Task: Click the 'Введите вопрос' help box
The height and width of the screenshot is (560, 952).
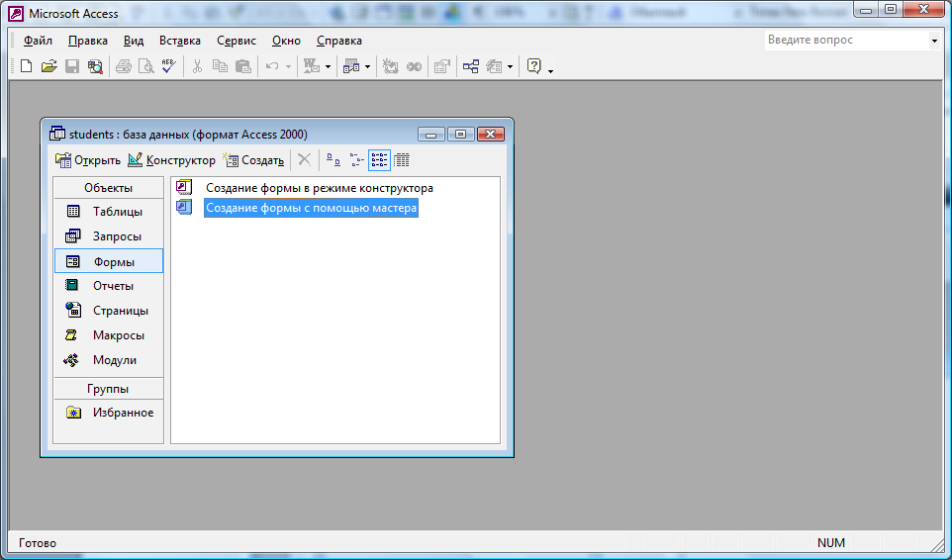Action: 846,40
